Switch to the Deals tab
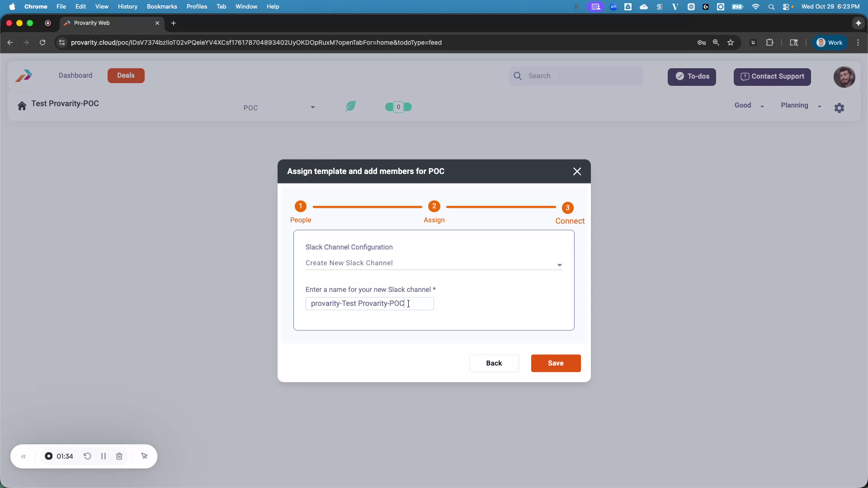 click(x=126, y=75)
